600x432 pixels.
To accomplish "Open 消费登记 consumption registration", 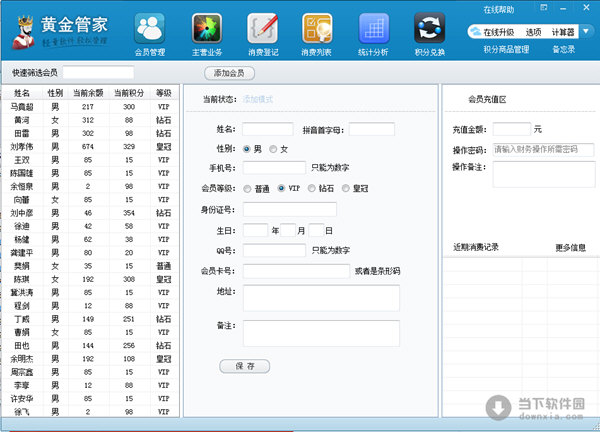I will pyautogui.click(x=262, y=32).
